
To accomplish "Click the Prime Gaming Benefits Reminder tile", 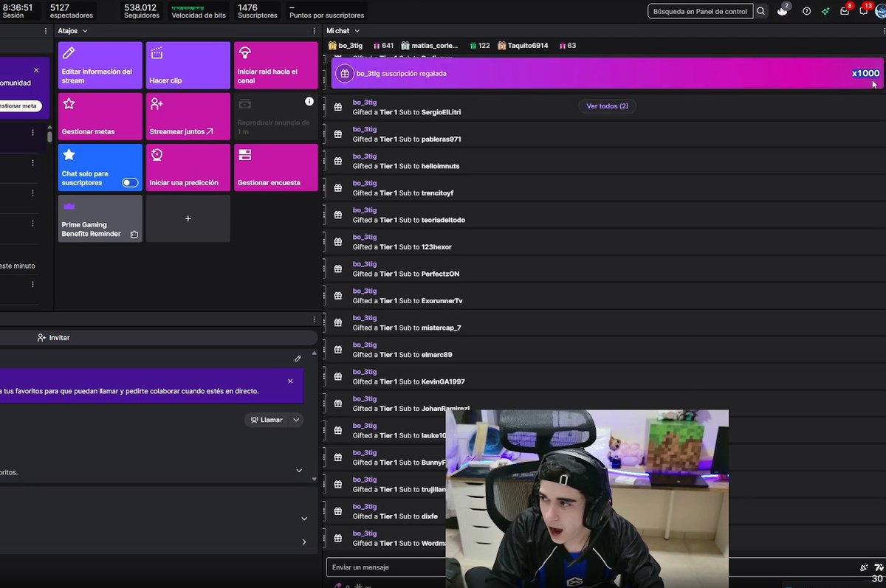I will [100, 218].
